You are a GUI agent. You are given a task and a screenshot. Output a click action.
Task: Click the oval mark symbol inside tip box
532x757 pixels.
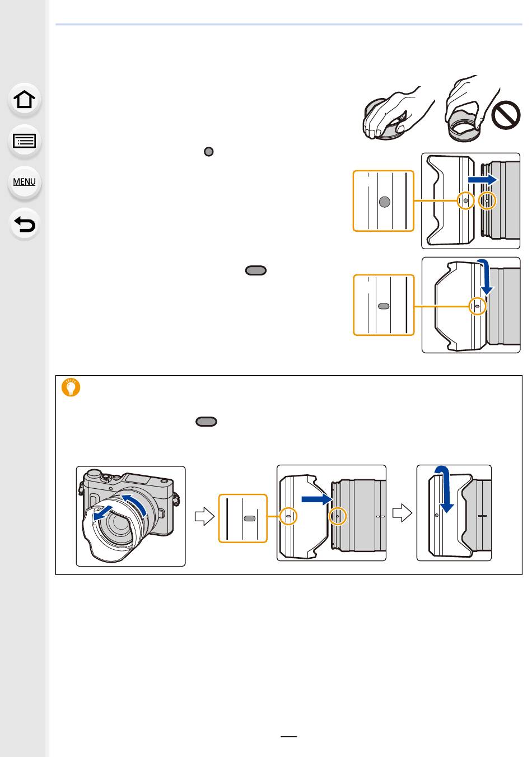[x=206, y=422]
